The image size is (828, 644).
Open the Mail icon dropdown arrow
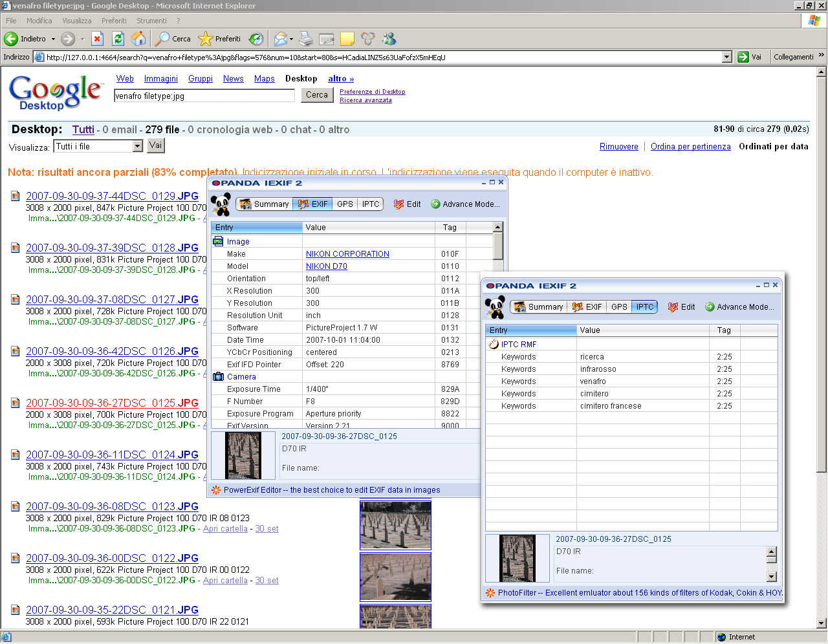(x=291, y=39)
